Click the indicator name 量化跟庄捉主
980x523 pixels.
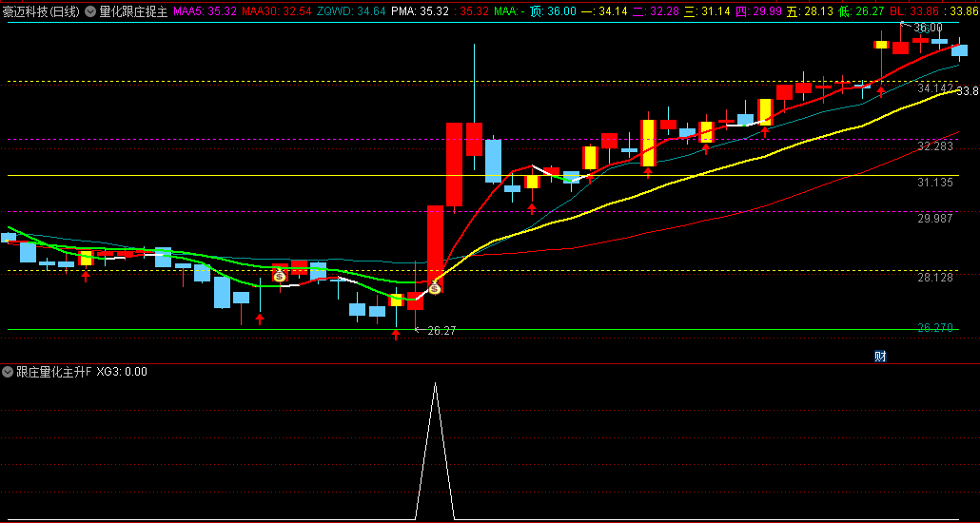tap(134, 10)
